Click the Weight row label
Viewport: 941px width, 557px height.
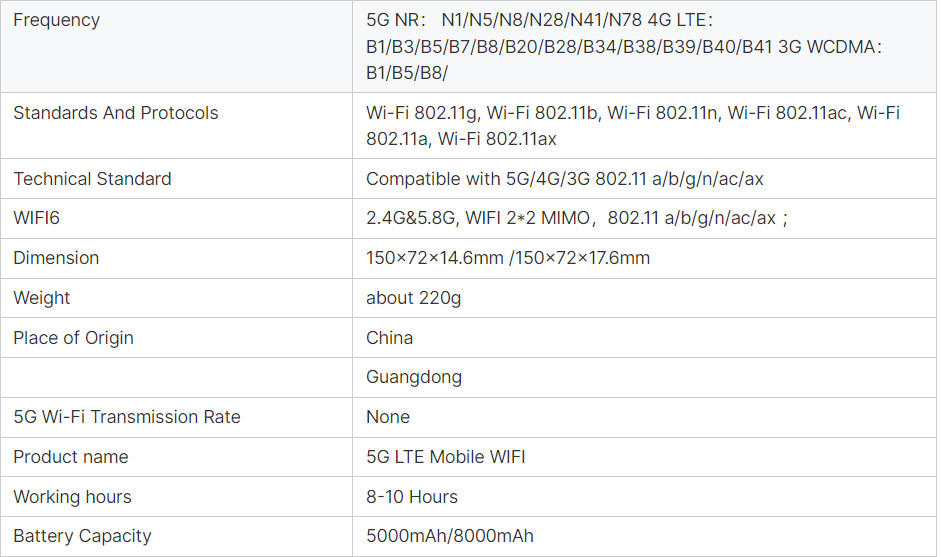[x=42, y=298]
